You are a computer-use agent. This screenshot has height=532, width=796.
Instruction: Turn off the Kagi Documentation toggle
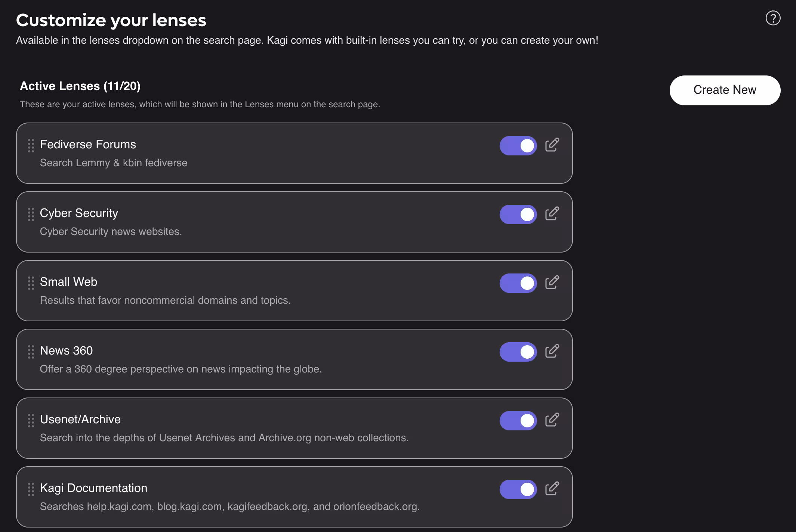518,489
